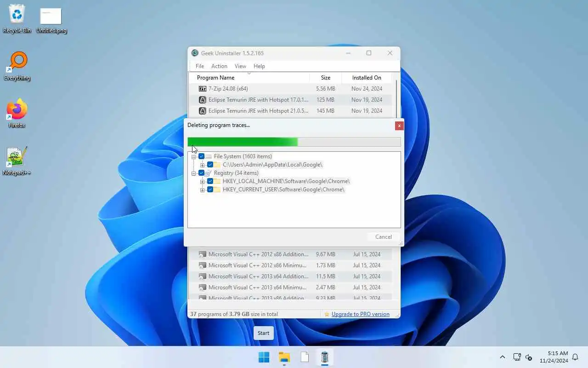Open the Help menu
Viewport: 588px width, 368px height.
(259, 66)
